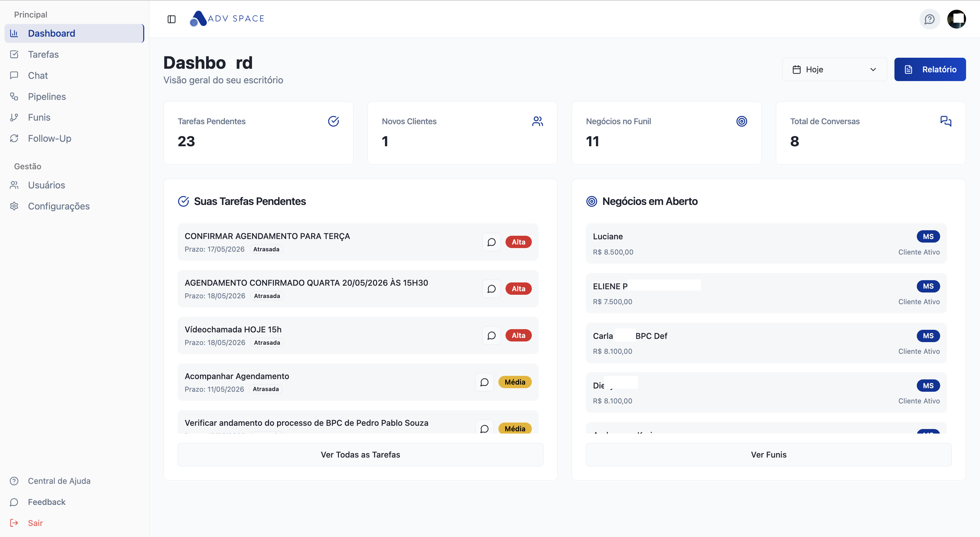The image size is (980, 537).
Task: Open the Funis branch icon
Action: click(x=14, y=117)
